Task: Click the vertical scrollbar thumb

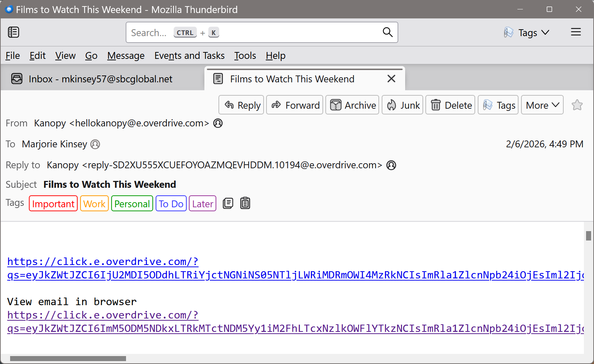Action: pos(589,236)
